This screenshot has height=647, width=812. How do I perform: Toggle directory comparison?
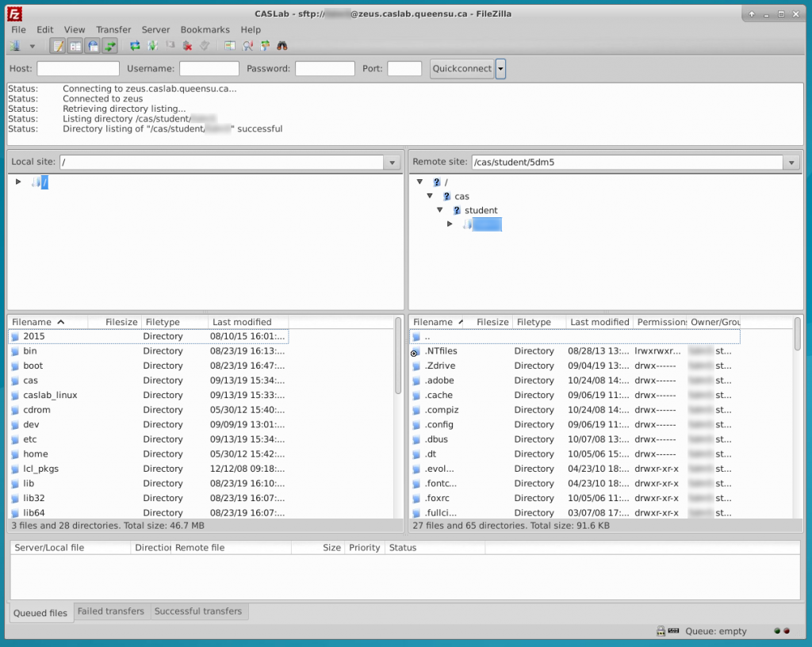[x=248, y=46]
